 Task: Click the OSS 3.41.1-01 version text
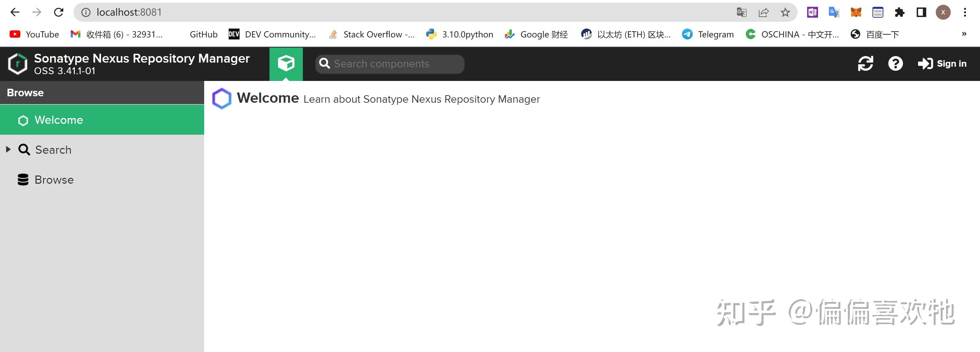pos(65,71)
